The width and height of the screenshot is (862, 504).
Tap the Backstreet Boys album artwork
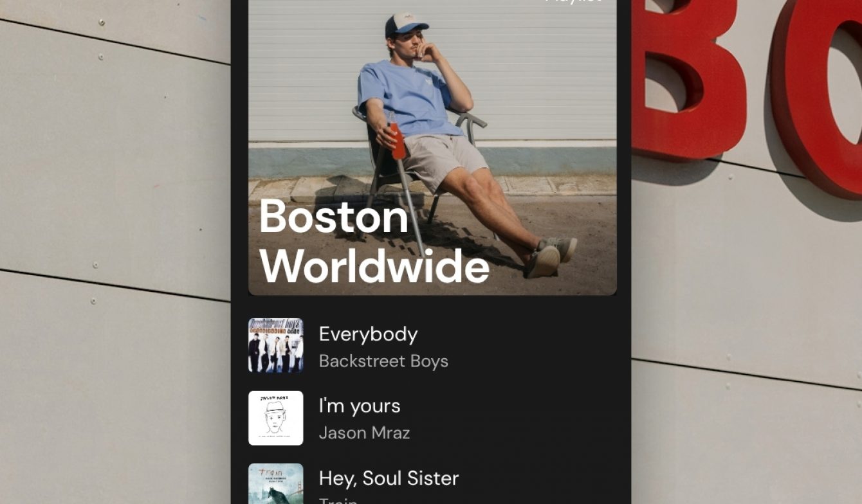(x=276, y=345)
